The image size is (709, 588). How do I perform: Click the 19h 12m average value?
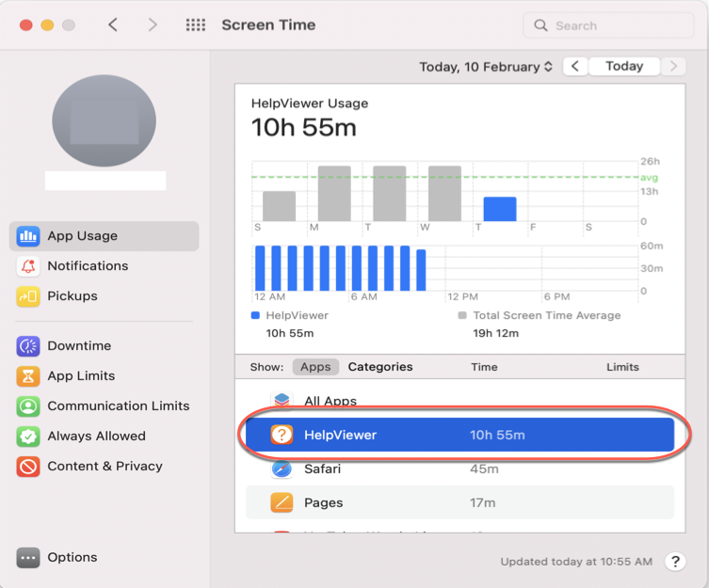495,334
